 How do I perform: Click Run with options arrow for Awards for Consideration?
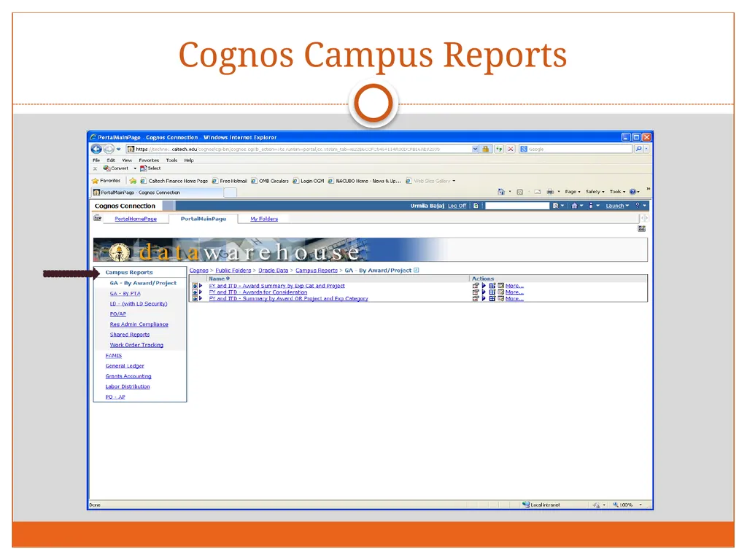coord(484,292)
